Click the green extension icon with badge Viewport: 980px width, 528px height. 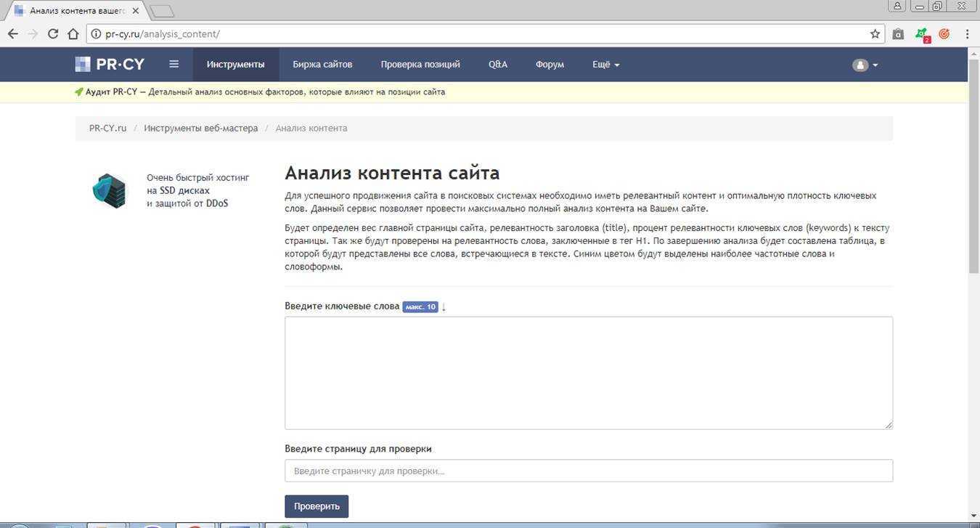point(921,34)
